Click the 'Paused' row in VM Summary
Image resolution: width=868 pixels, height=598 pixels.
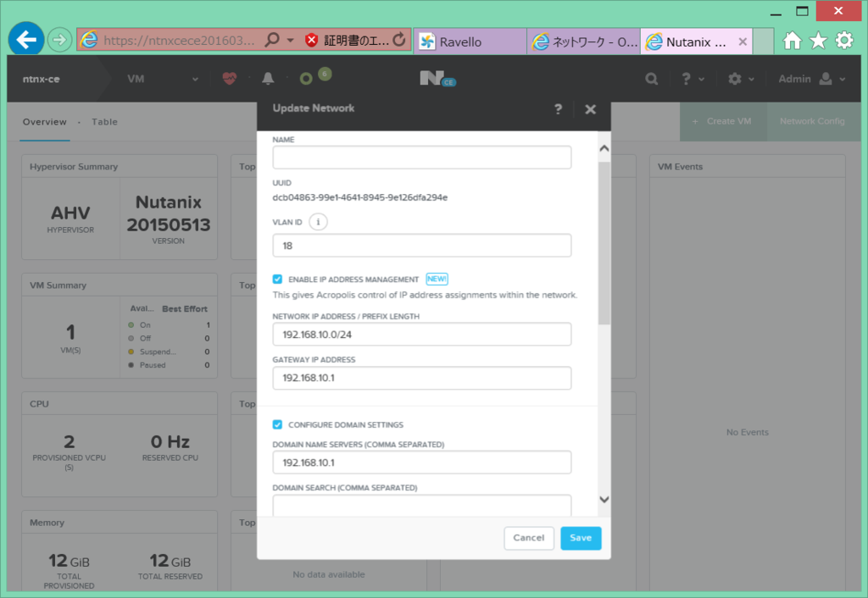coord(169,365)
